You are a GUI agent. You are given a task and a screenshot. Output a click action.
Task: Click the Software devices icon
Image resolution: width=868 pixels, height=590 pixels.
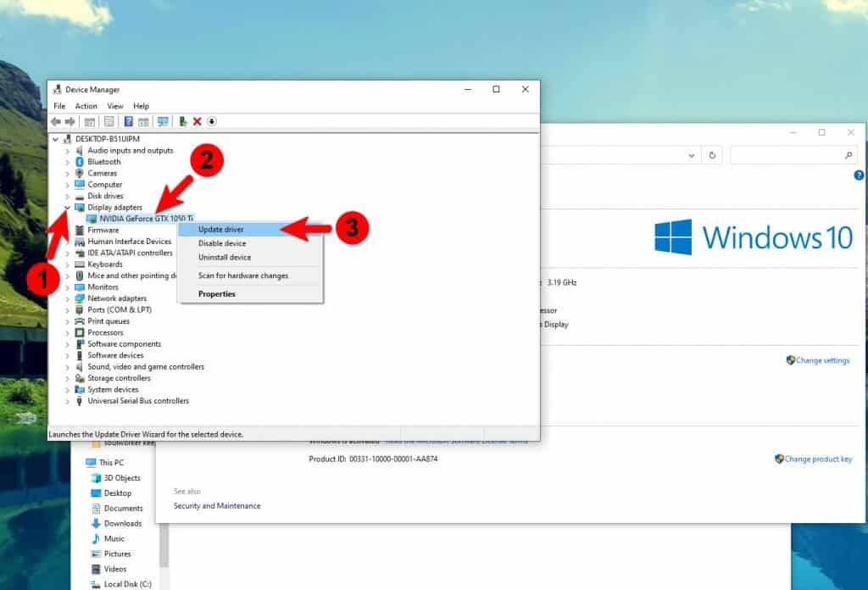[x=80, y=355]
